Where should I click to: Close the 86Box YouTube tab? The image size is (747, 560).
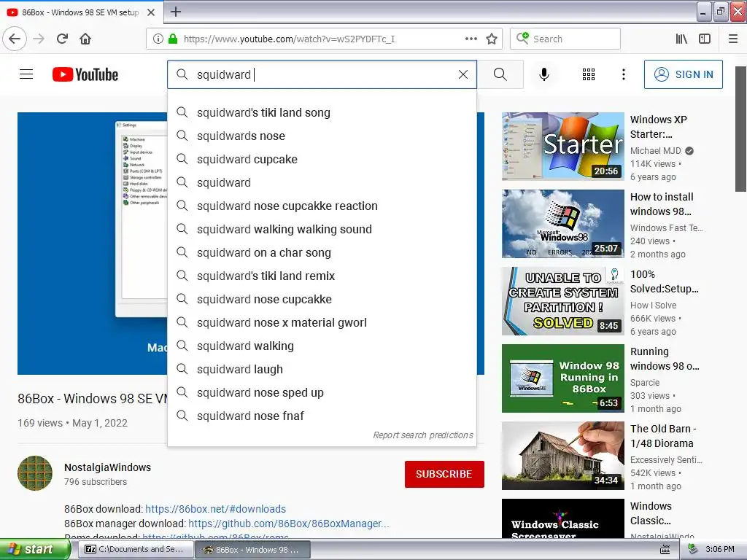(151, 12)
